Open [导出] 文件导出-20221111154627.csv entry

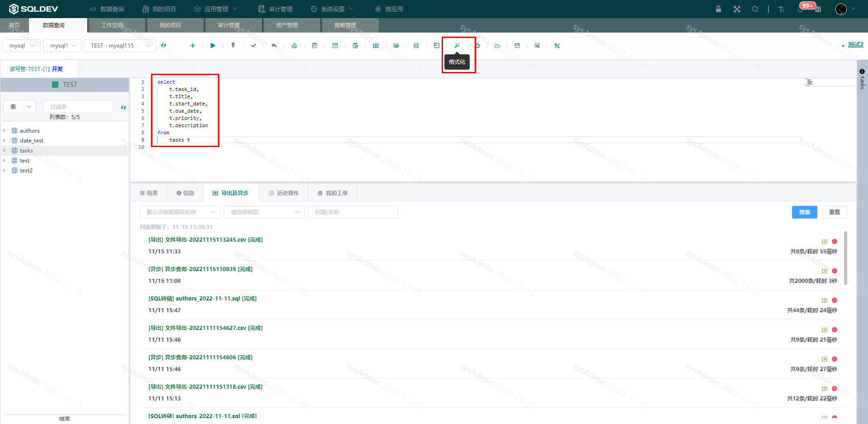pos(205,328)
